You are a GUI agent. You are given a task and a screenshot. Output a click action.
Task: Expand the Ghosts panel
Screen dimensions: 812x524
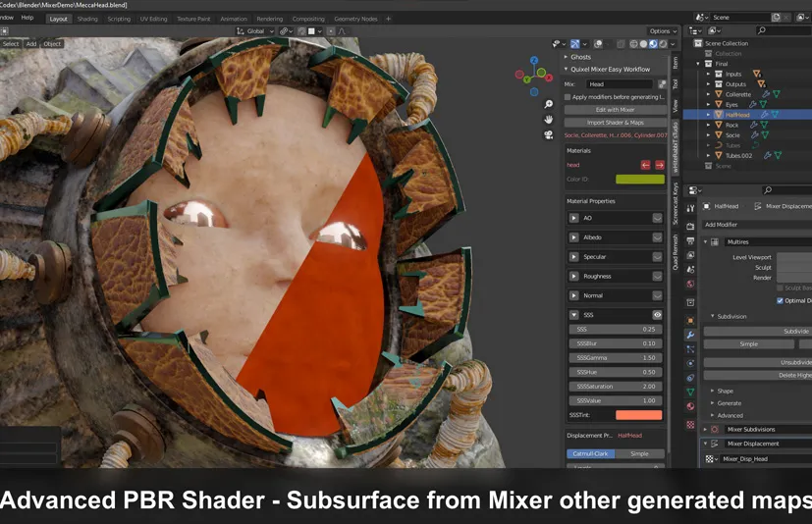point(566,57)
